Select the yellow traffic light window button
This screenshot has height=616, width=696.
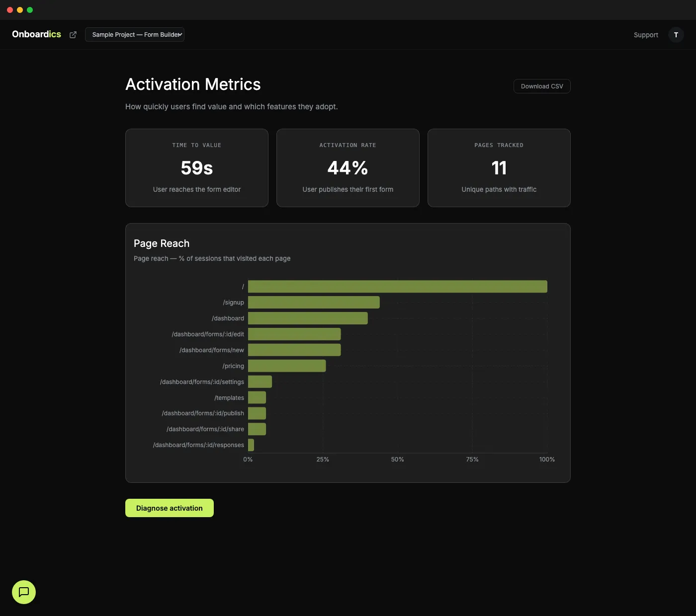click(x=20, y=9)
